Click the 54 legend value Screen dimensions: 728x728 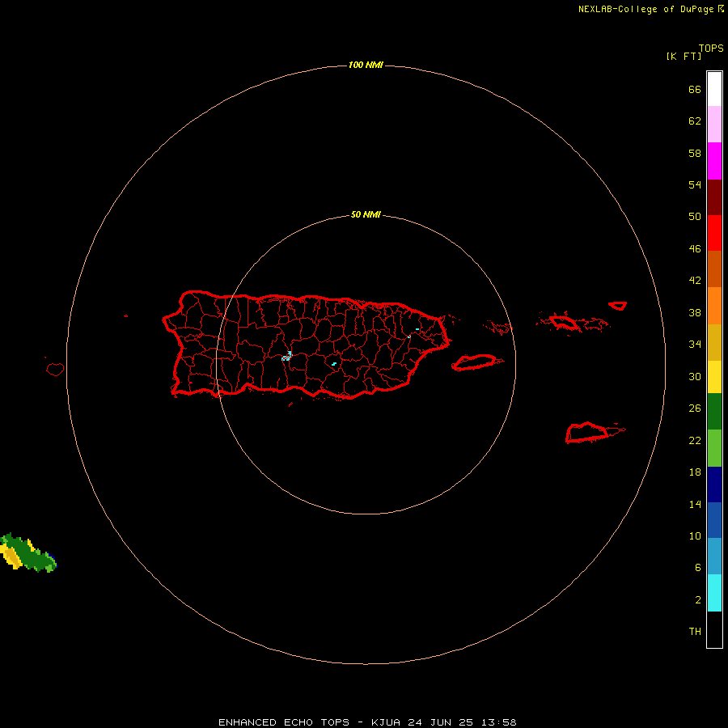(695, 184)
